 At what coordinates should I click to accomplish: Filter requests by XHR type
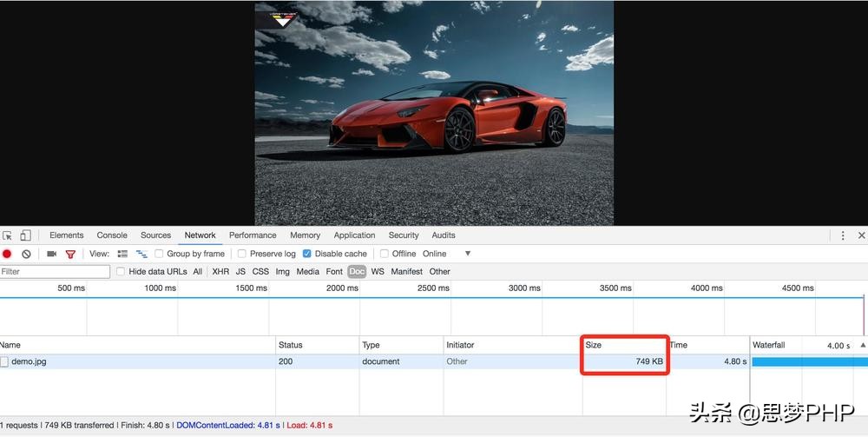[220, 272]
